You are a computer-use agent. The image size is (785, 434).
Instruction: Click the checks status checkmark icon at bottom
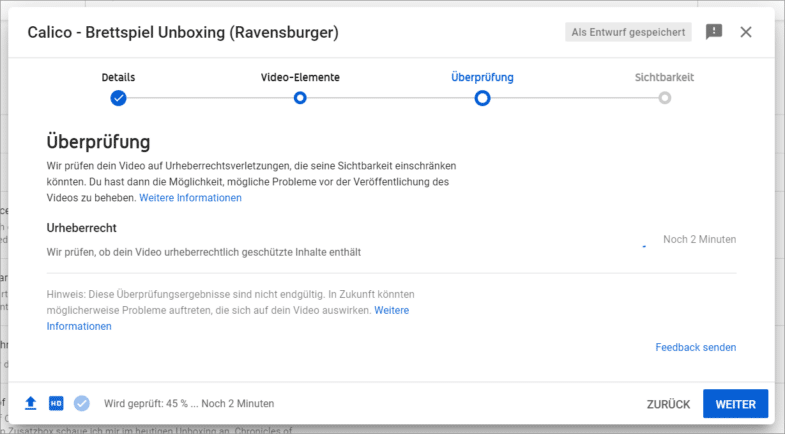tap(82, 403)
